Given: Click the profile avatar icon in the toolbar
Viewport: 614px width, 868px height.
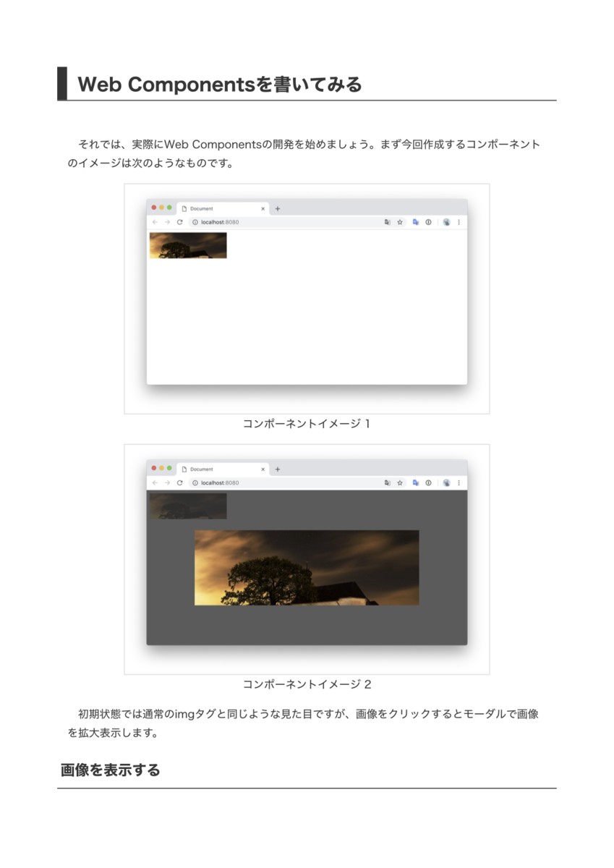Looking at the screenshot, I should (446, 222).
